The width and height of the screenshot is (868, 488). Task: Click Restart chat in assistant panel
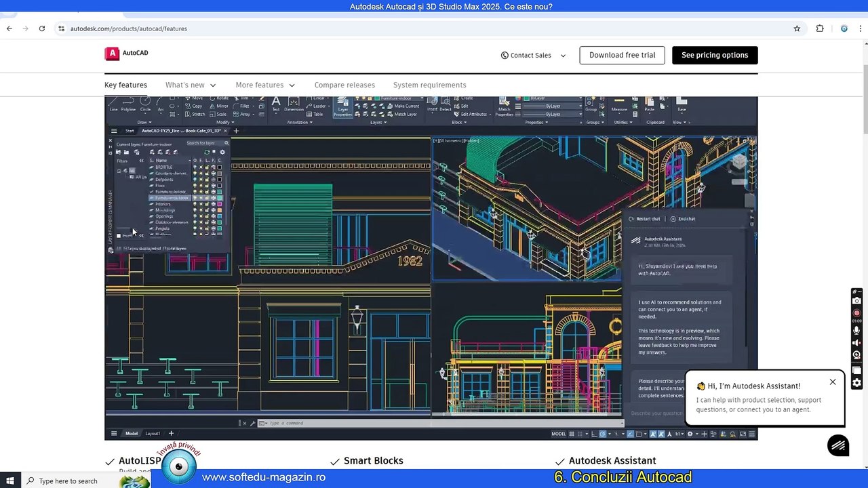click(644, 219)
